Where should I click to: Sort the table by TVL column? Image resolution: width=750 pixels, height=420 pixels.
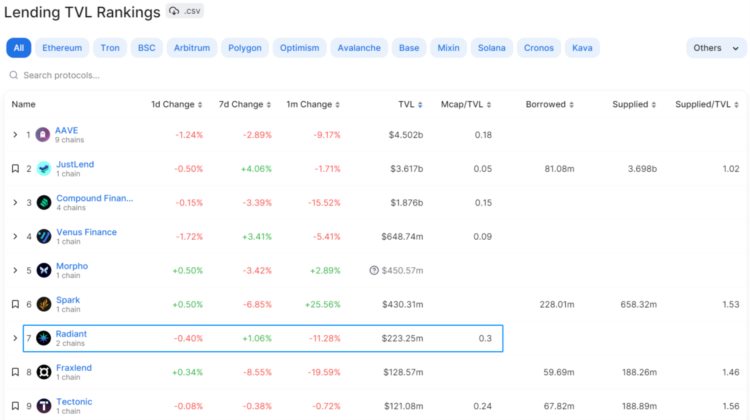point(410,104)
